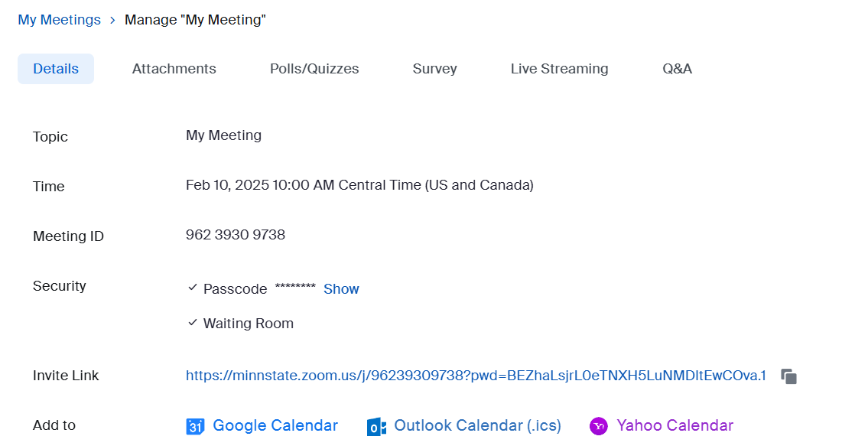The image size is (868, 446).
Task: Click the breadcrumb chevron after My Meetings
Action: coord(112,21)
